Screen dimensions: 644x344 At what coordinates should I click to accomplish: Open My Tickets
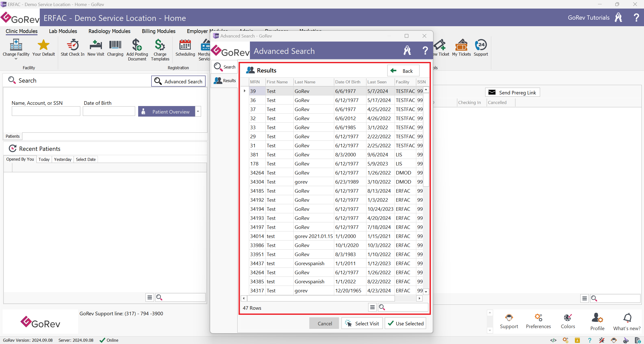point(461,48)
